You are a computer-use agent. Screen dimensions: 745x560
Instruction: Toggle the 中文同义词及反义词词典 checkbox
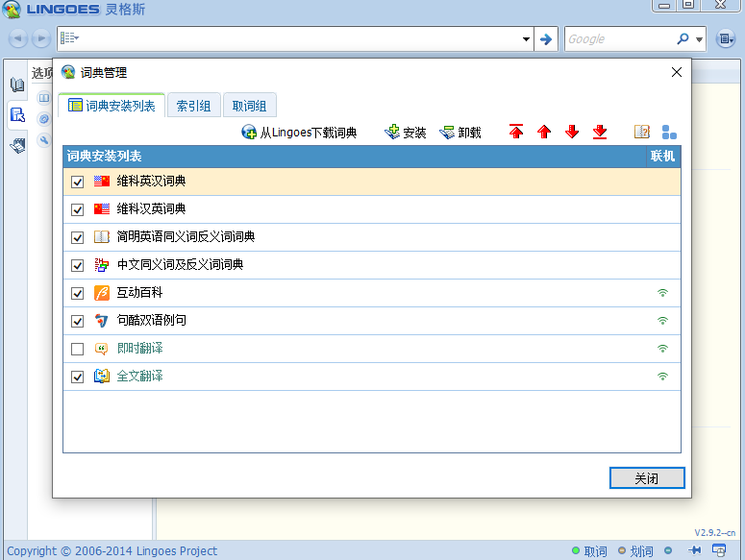pos(78,265)
